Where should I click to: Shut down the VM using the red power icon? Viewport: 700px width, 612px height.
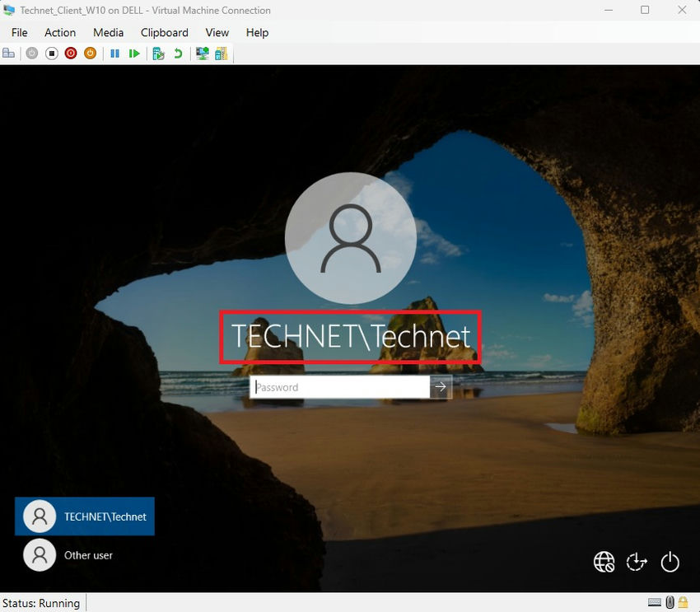71,54
